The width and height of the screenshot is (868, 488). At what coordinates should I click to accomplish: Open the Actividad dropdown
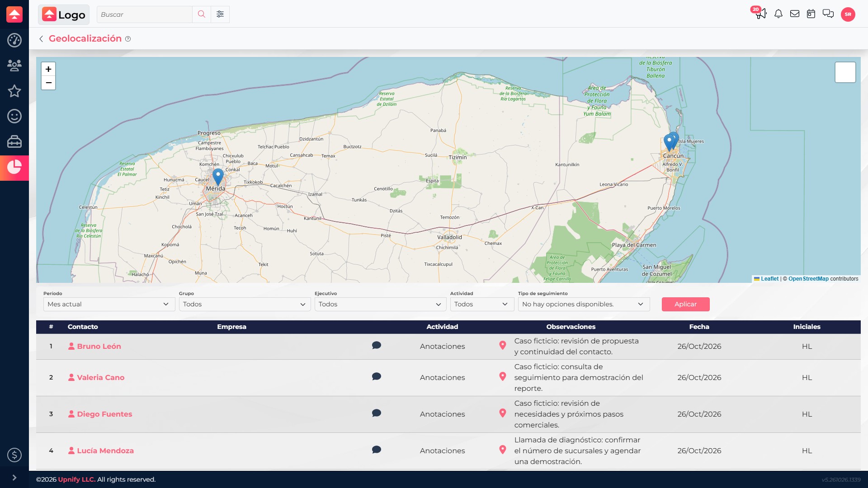click(482, 304)
